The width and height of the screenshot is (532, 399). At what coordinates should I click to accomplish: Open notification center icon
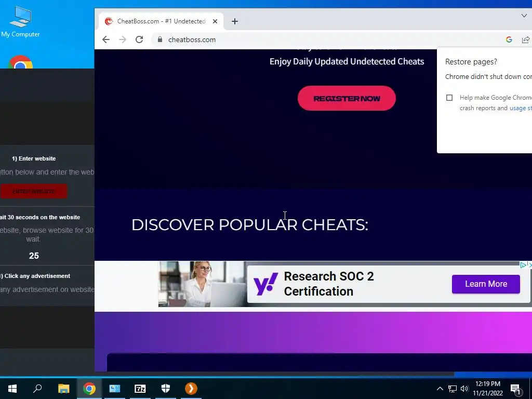coord(515,389)
